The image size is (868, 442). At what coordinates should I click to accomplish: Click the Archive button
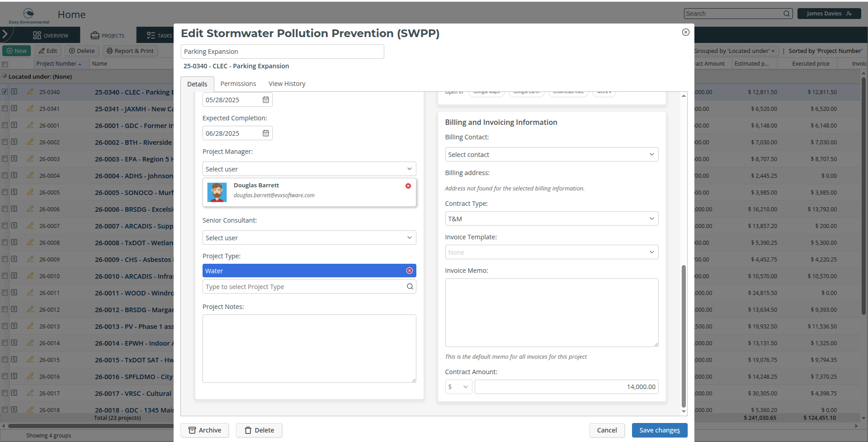click(x=205, y=430)
